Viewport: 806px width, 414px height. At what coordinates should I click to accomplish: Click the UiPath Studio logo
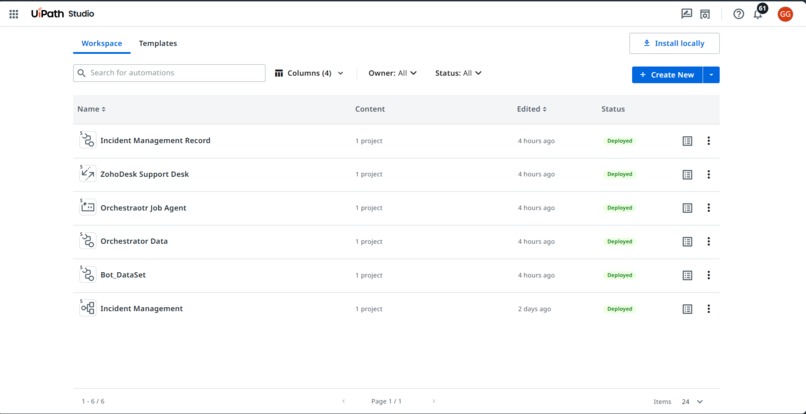pos(63,14)
